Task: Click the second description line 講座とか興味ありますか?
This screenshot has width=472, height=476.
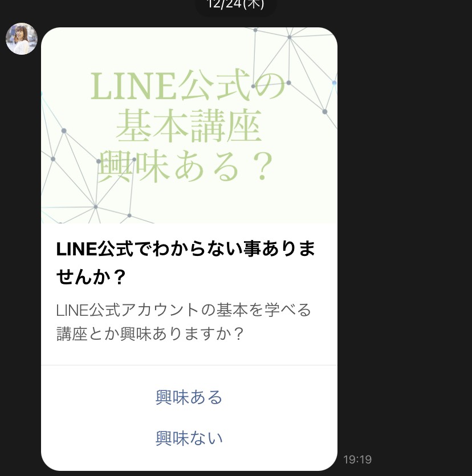Action: [x=150, y=333]
